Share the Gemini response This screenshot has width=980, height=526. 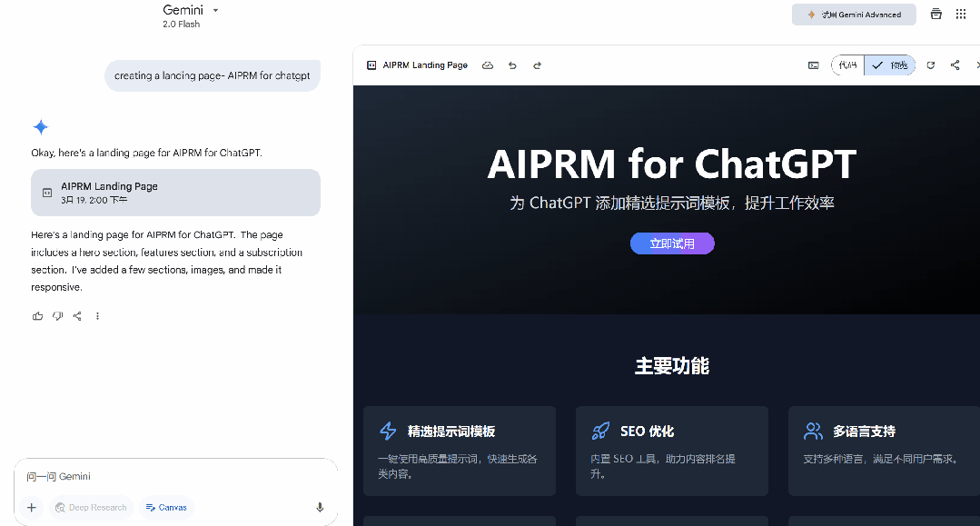(77, 316)
